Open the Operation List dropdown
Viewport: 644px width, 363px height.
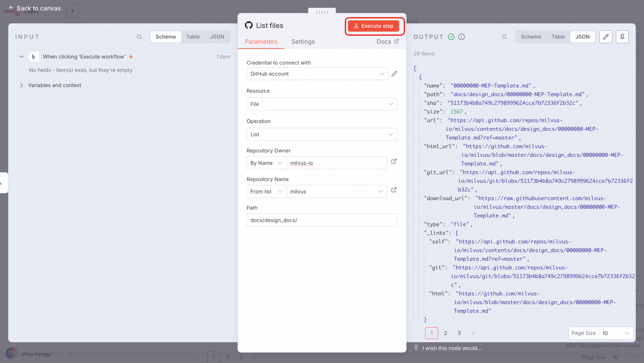(322, 134)
